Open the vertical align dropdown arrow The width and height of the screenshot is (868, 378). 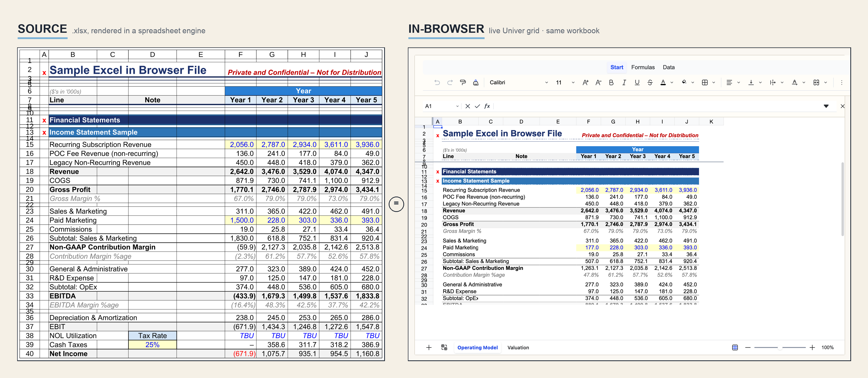tap(760, 82)
